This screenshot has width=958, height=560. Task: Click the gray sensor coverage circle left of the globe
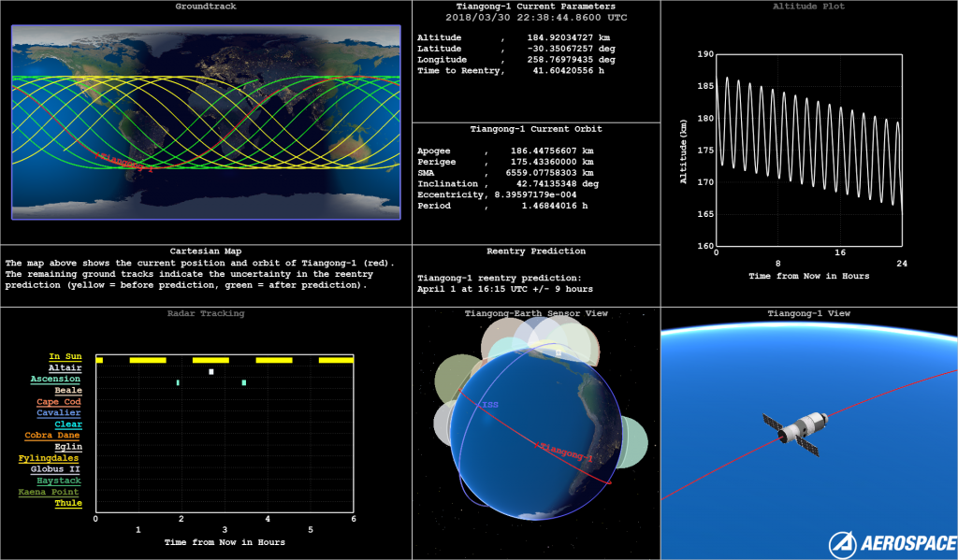click(x=443, y=422)
